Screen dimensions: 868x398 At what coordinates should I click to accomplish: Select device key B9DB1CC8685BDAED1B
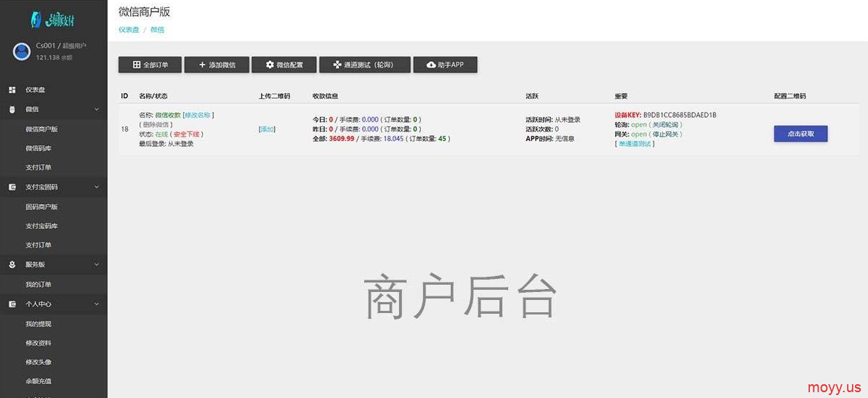[x=680, y=115]
